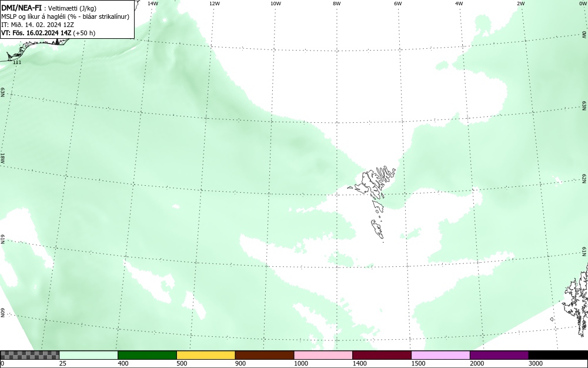Click the legend value '3000'

coord(536,363)
